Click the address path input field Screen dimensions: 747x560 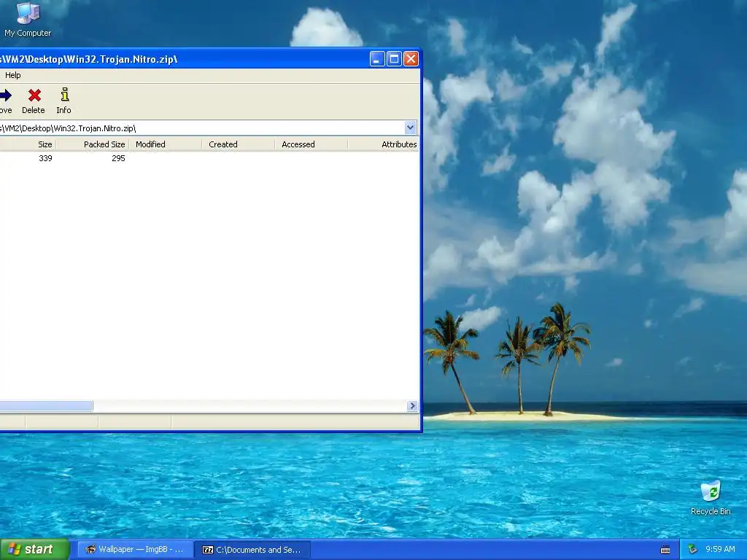[201, 128]
